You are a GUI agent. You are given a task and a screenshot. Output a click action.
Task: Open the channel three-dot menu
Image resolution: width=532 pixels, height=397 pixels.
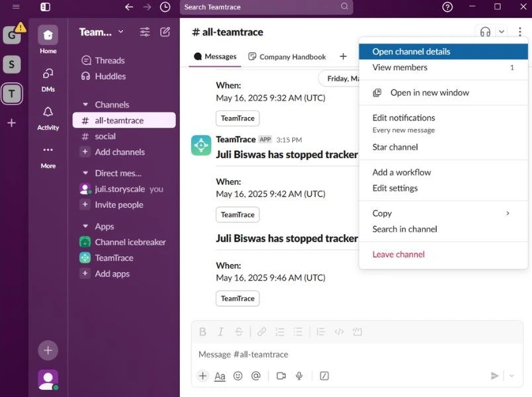coord(520,32)
